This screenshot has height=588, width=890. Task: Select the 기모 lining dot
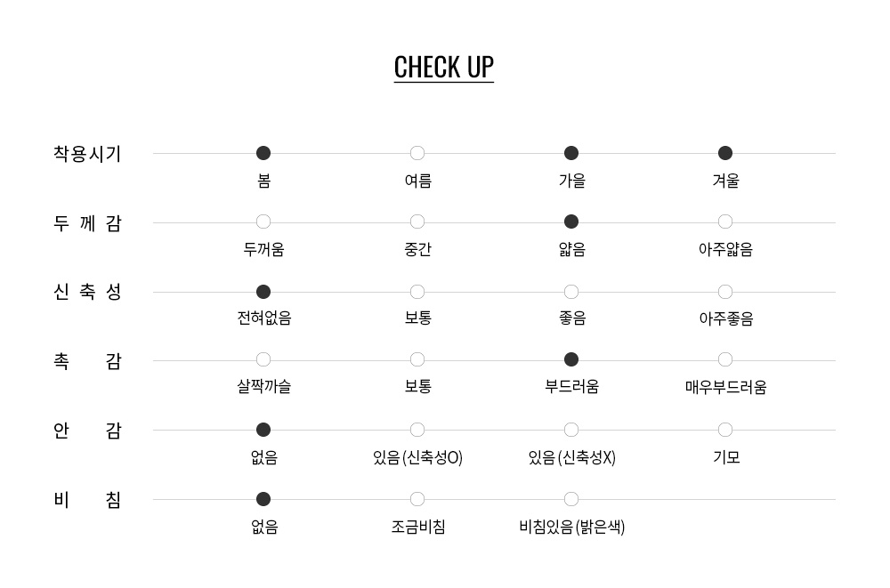pos(725,430)
